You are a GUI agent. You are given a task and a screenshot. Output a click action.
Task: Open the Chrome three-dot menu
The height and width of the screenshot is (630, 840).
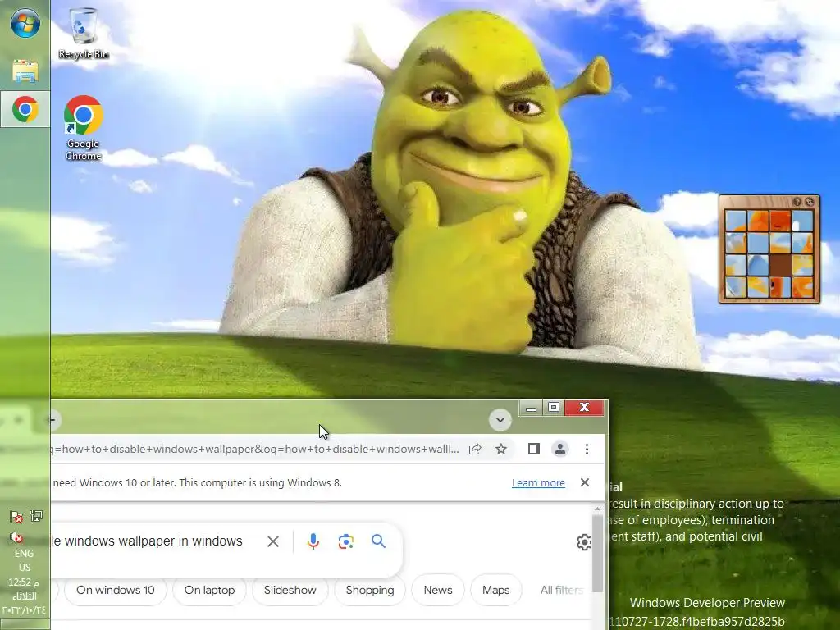pyautogui.click(x=587, y=449)
